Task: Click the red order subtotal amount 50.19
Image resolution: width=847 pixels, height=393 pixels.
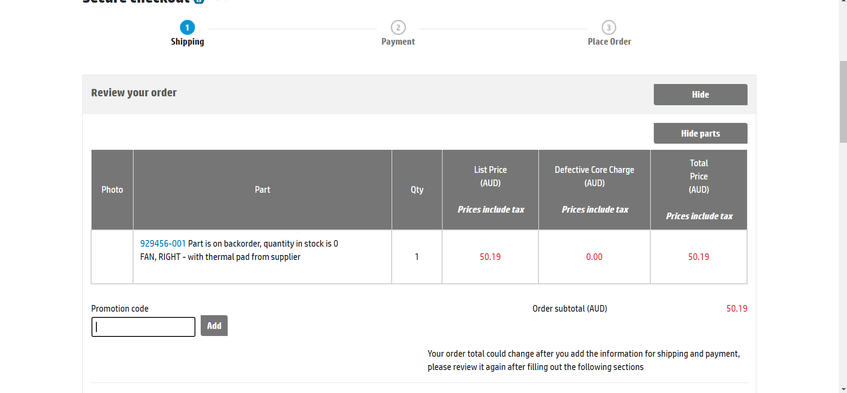Action: coord(737,309)
